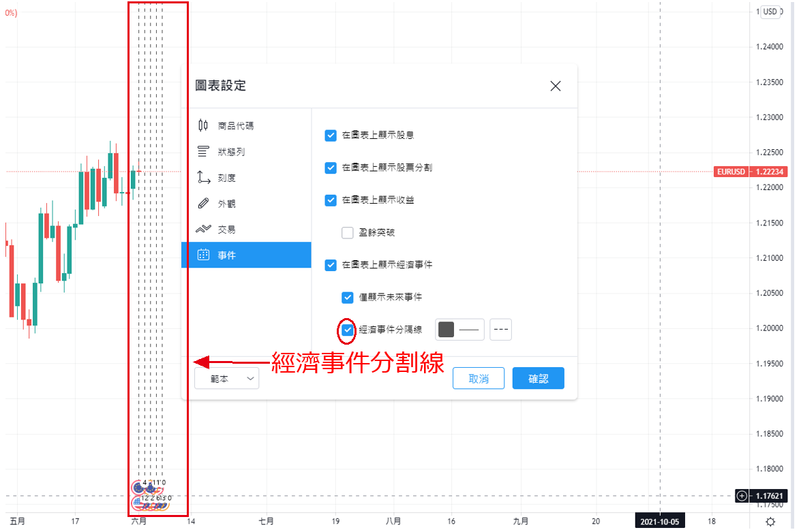The image size is (801, 532).
Task: Close the 圖表設定 dialog
Action: pos(556,87)
